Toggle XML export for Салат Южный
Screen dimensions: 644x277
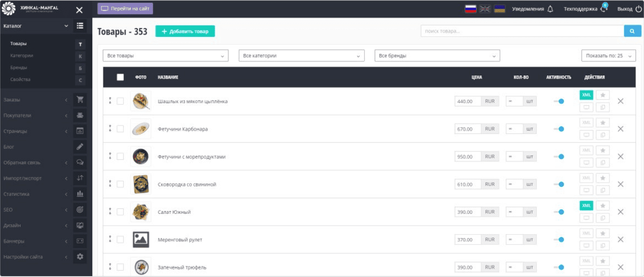(x=586, y=205)
